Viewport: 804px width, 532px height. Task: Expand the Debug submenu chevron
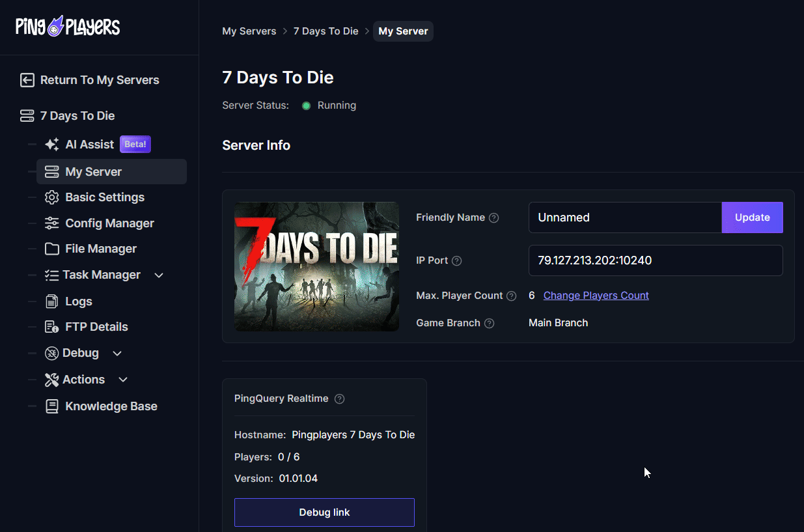[117, 354]
